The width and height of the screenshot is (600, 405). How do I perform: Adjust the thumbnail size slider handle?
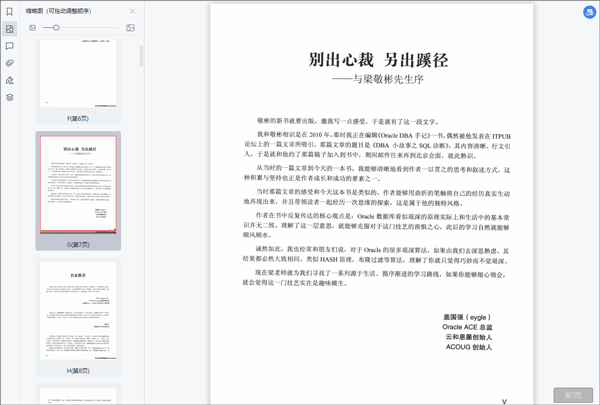[x=56, y=28]
